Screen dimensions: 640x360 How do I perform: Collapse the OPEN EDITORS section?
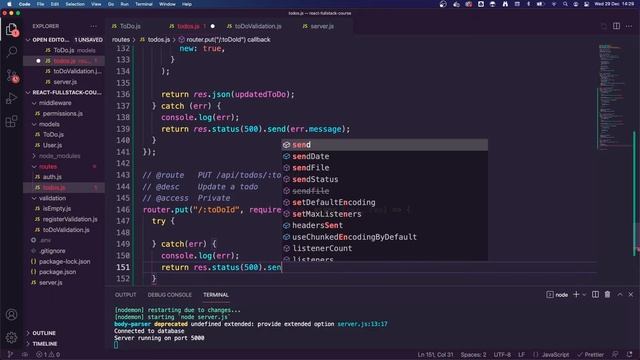63,40
